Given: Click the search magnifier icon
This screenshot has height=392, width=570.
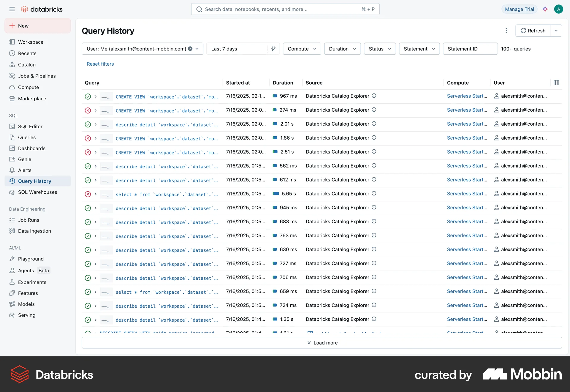Looking at the screenshot, I should click(x=199, y=9).
